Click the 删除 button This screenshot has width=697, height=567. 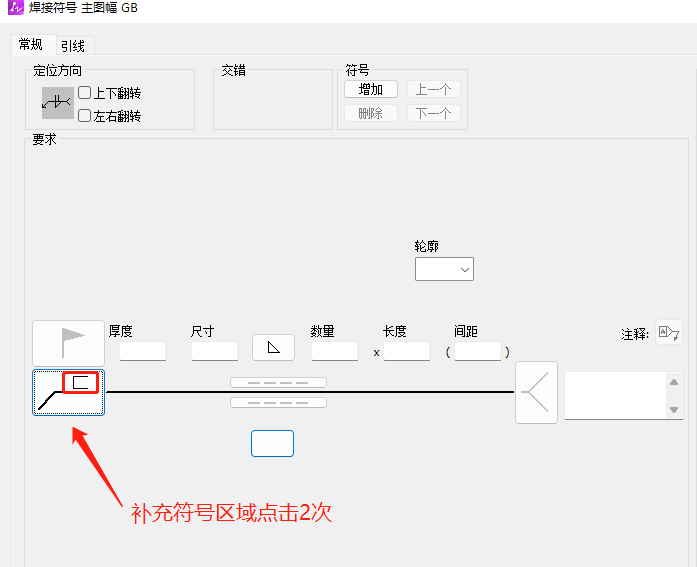(371, 113)
